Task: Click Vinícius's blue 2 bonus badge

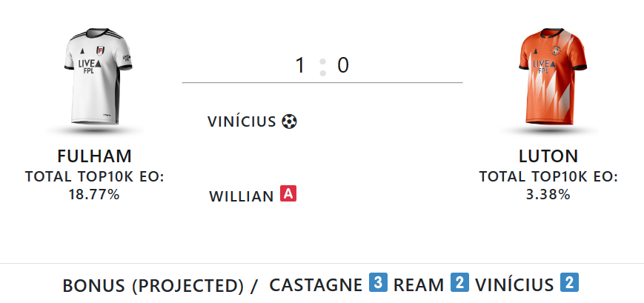Action: tap(569, 282)
